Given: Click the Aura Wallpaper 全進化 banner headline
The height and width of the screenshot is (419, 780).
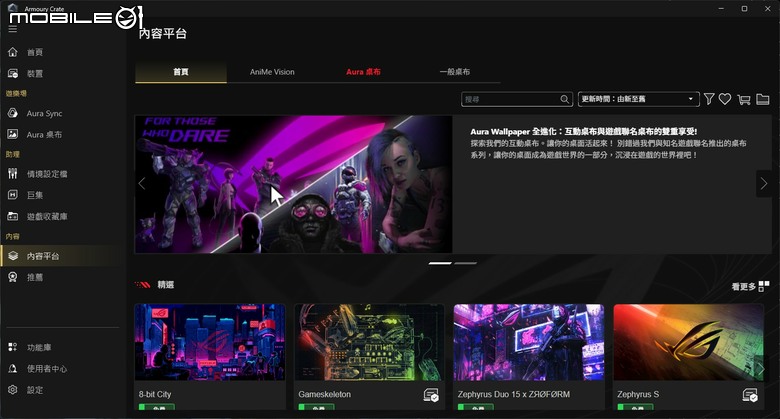Looking at the screenshot, I should [584, 132].
